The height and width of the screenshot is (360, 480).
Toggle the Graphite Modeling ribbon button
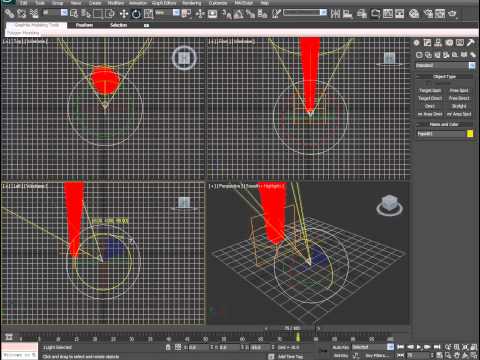point(375,14)
